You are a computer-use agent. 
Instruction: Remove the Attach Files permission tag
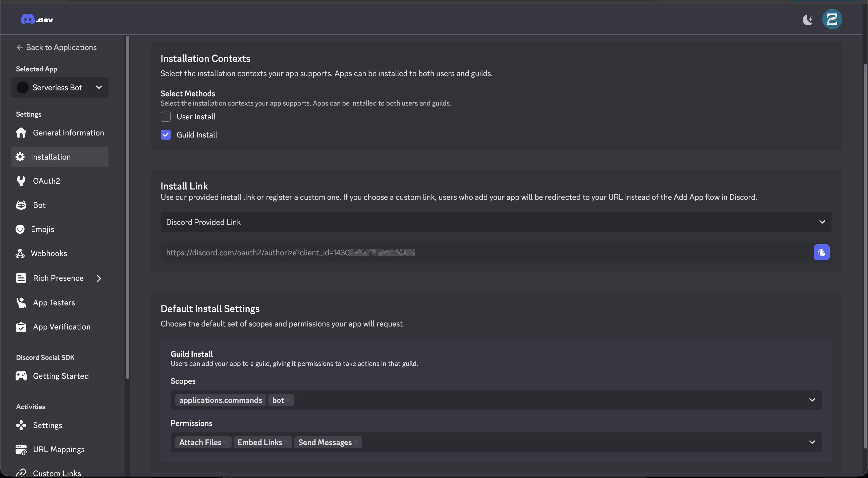[226, 443]
